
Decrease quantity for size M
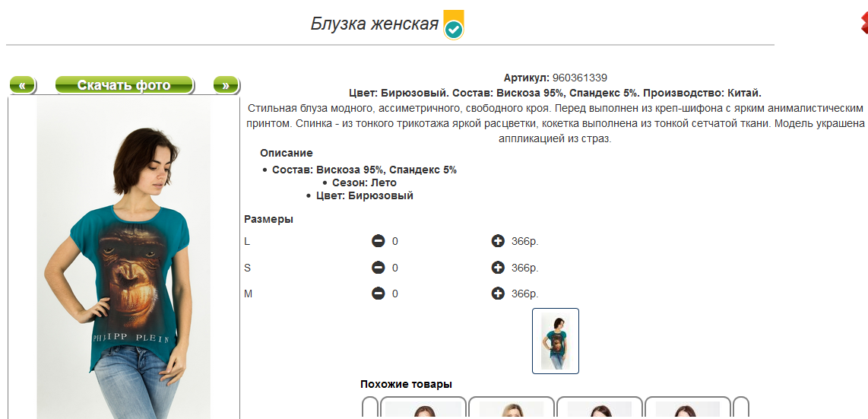pyautogui.click(x=378, y=294)
